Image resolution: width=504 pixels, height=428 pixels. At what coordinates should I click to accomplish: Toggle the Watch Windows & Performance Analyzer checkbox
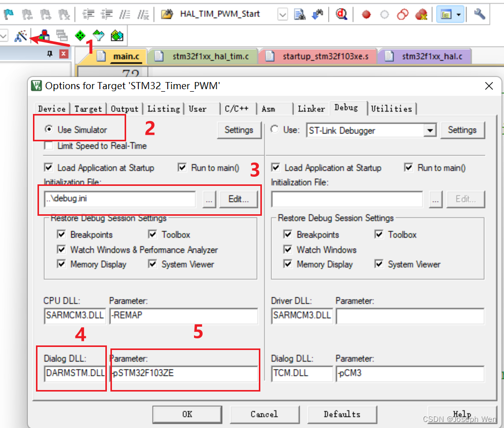point(61,250)
